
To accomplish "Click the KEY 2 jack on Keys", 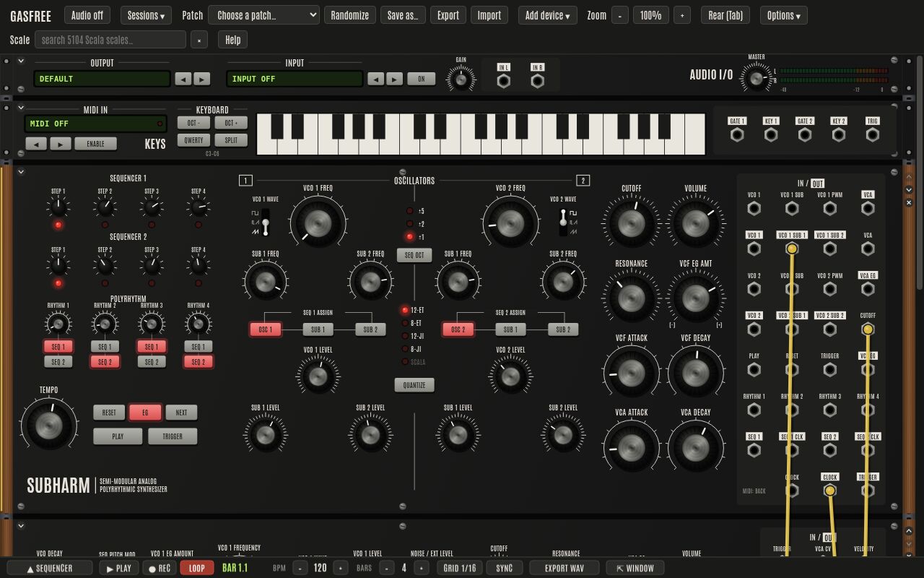I will [x=839, y=134].
